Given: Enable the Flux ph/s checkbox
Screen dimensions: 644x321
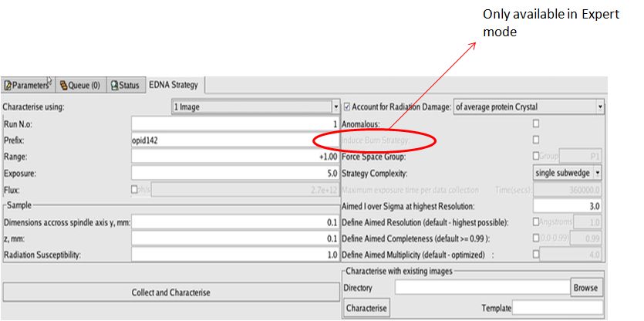Looking at the screenshot, I should pos(135,189).
